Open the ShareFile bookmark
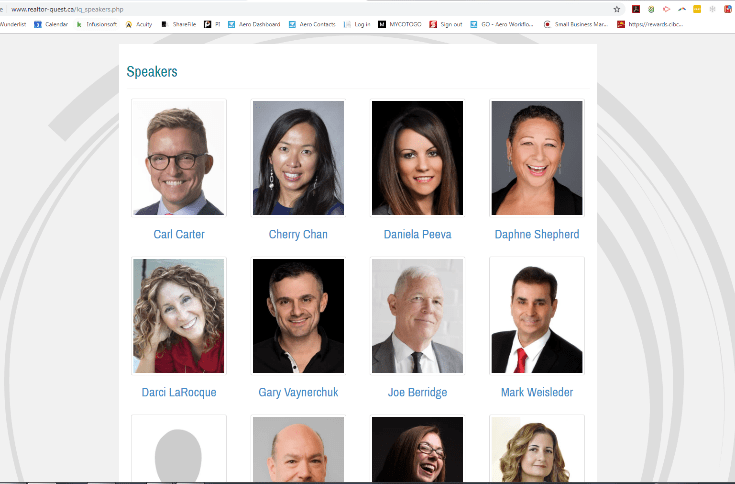This screenshot has height=484, width=735. pos(179,24)
